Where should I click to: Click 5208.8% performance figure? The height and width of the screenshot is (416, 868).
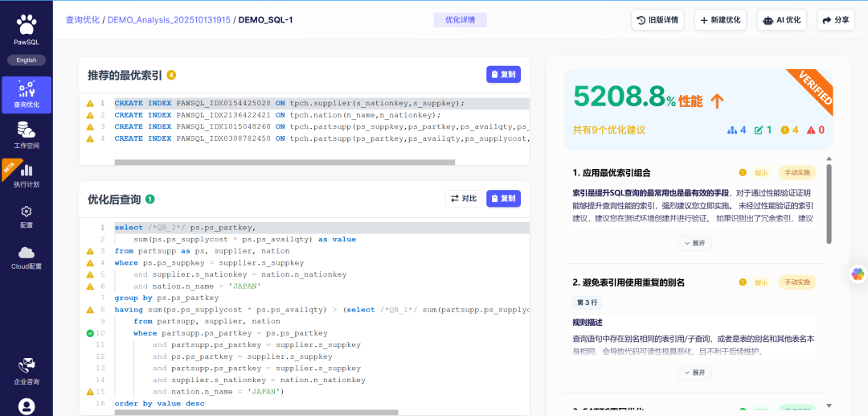(624, 97)
